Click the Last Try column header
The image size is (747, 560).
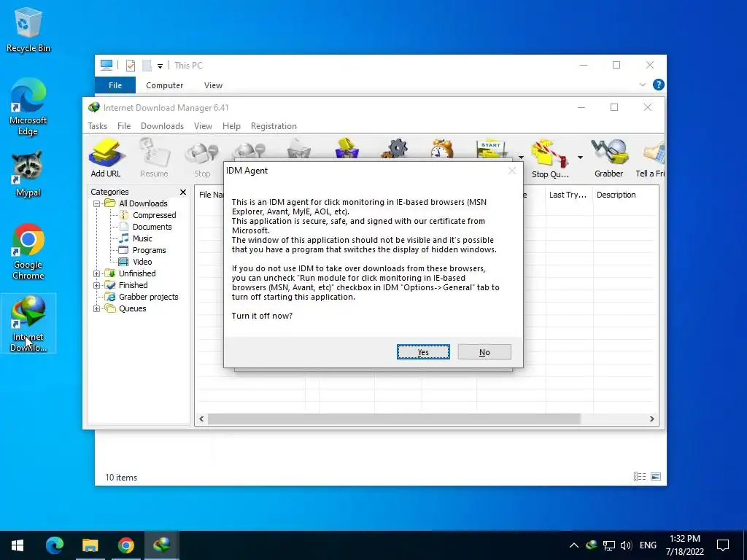click(569, 195)
